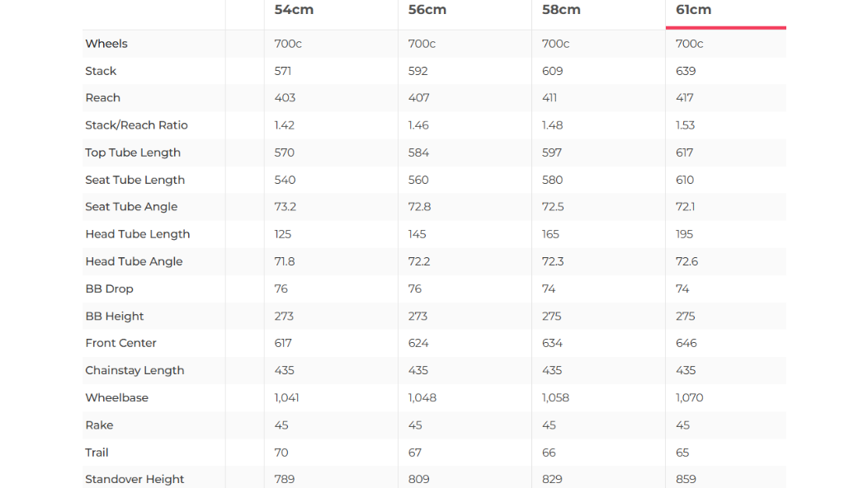This screenshot has height=488, width=868.
Task: Click the Top Tube Length row label
Action: (133, 152)
